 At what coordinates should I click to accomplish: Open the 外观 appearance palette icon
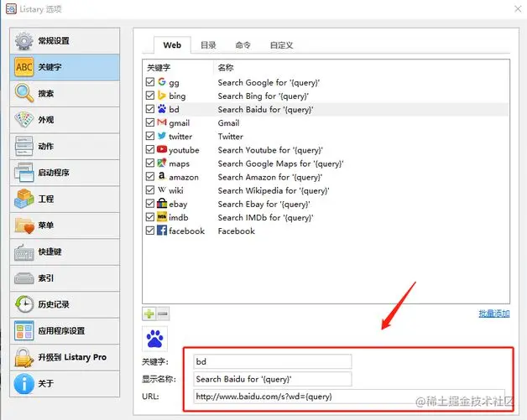point(23,120)
